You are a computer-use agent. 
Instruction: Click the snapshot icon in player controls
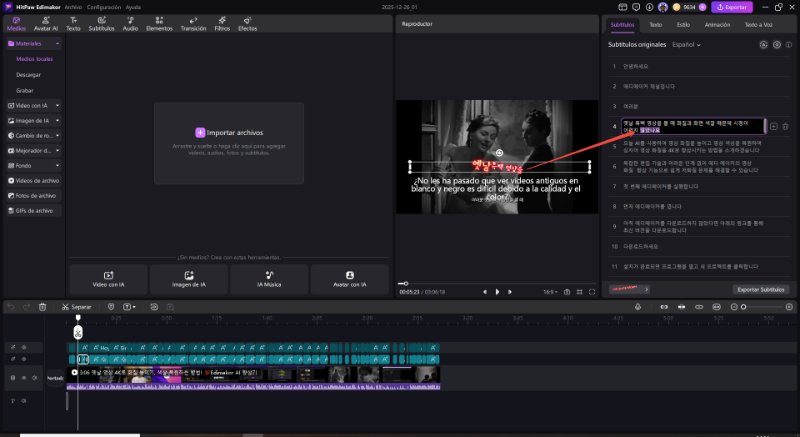pyautogui.click(x=567, y=292)
